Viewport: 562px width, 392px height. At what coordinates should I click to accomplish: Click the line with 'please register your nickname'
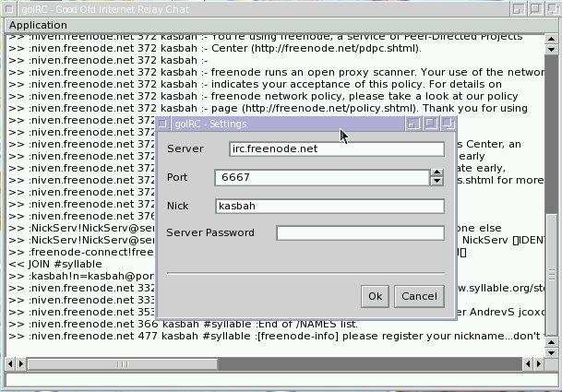[276, 337]
